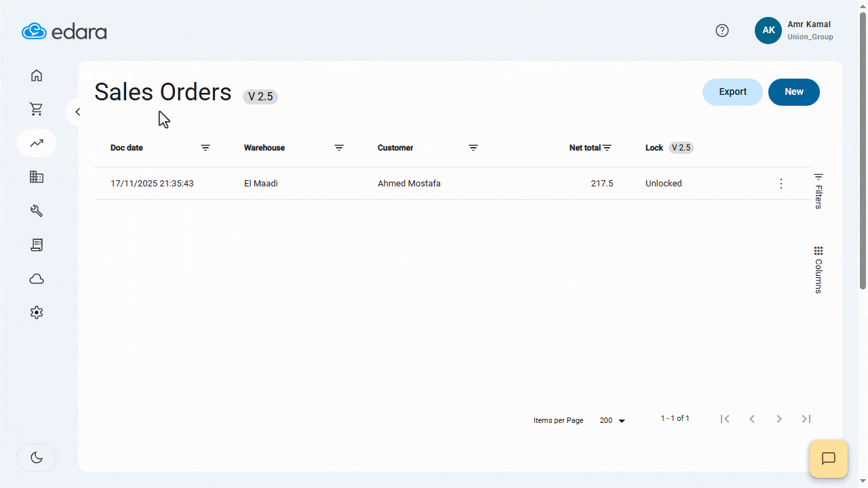Open the Home icon in sidebar
Image resolution: width=868 pixels, height=488 pixels.
37,75
